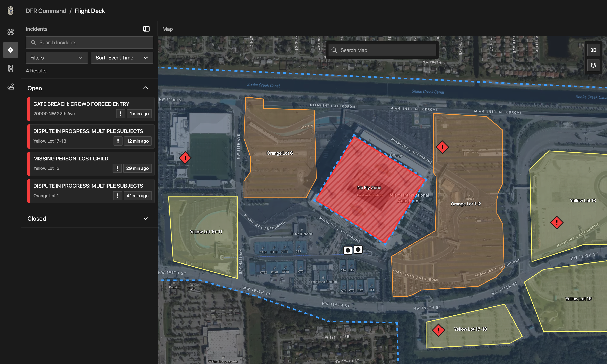The width and height of the screenshot is (607, 364).
Task: Click the magnifier icon in Search Map
Action: coord(334,50)
